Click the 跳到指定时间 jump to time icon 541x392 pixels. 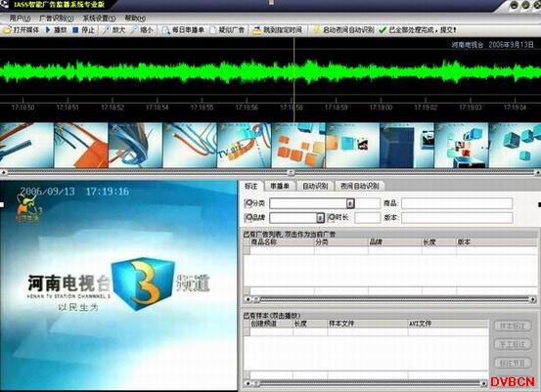256,30
